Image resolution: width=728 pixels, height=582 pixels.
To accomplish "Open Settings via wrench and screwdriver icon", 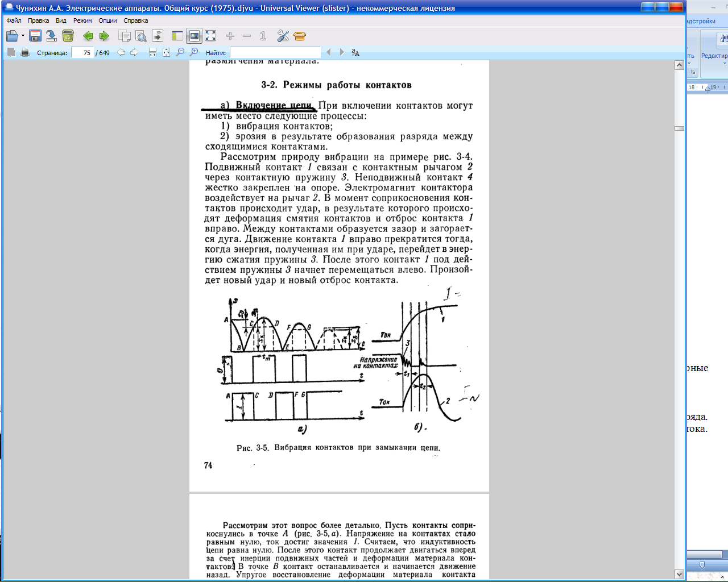I will click(x=283, y=36).
